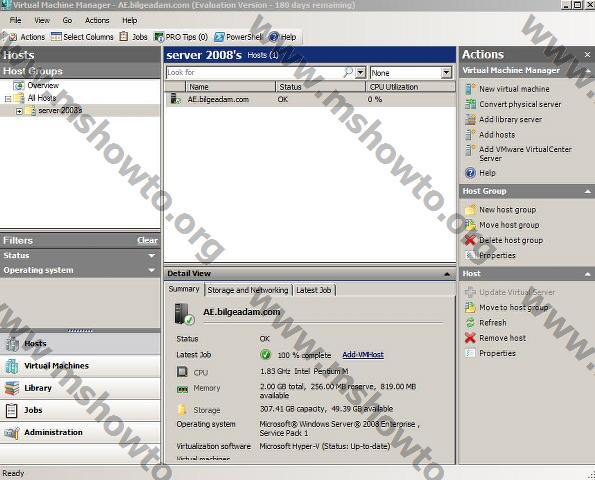
Task: Open the File menu
Action: point(16,20)
